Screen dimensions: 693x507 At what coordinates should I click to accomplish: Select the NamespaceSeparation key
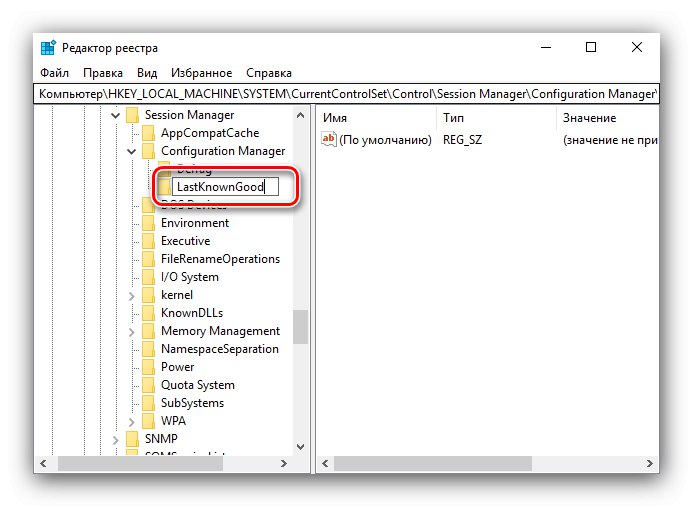[x=220, y=350]
